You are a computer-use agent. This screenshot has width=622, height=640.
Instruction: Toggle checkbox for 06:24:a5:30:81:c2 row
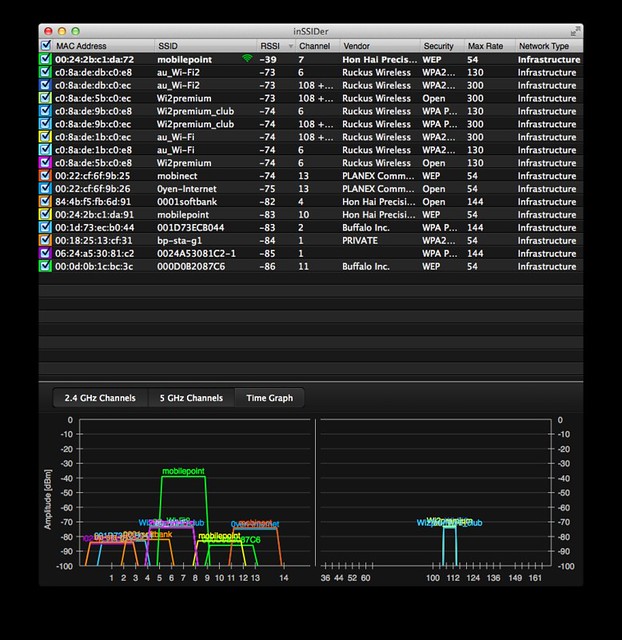pyautogui.click(x=45, y=253)
